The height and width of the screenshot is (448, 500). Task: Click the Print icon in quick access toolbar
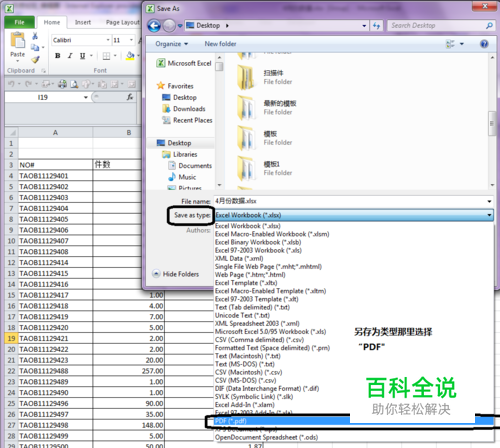(x=62, y=84)
